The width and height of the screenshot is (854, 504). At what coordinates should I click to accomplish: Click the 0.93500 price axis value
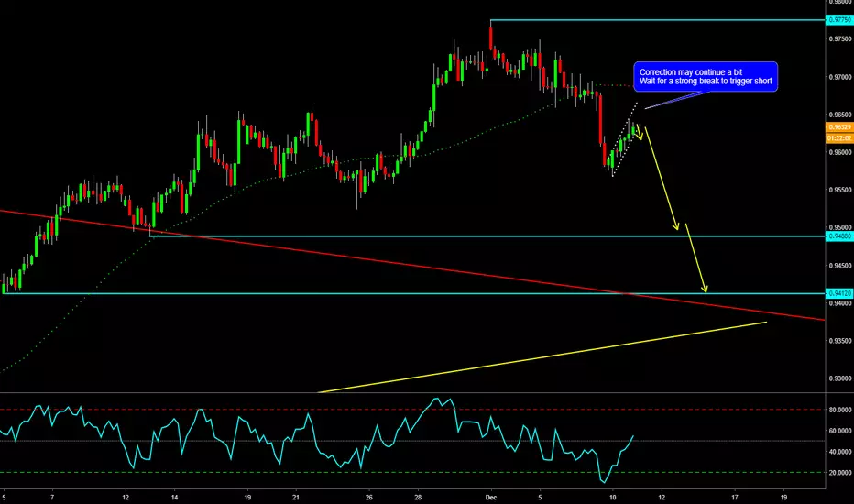(x=840, y=341)
